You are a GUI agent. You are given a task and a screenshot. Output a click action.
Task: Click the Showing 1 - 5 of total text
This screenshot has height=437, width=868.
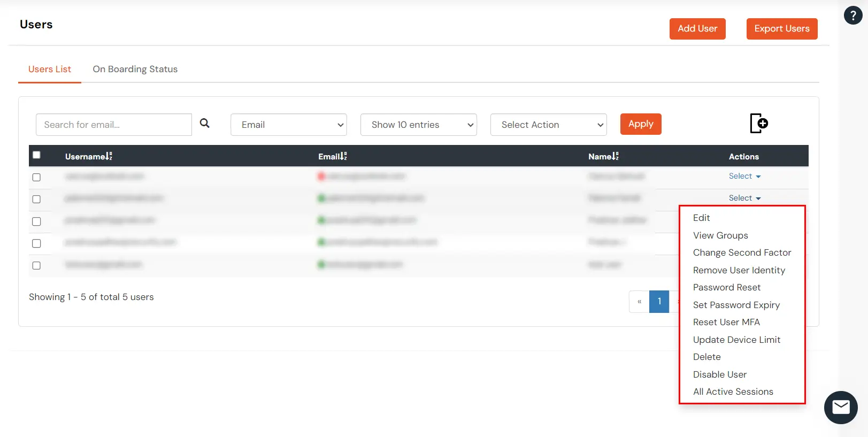point(91,297)
